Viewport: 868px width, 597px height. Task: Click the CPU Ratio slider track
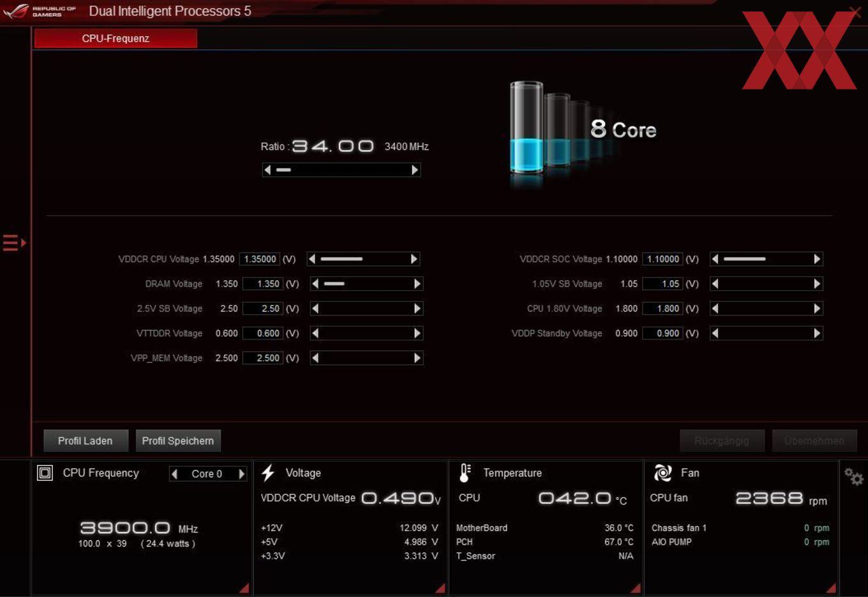click(x=341, y=170)
